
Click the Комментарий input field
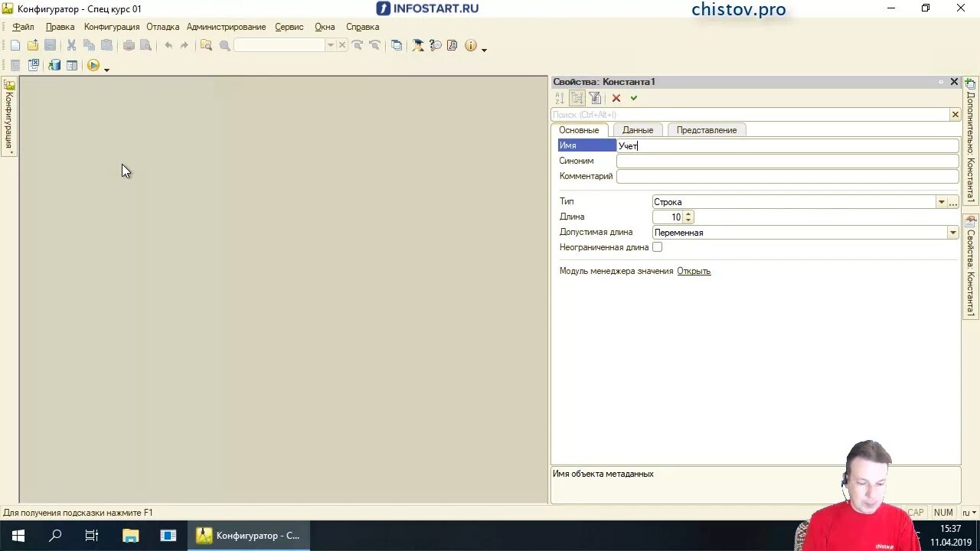pos(787,176)
